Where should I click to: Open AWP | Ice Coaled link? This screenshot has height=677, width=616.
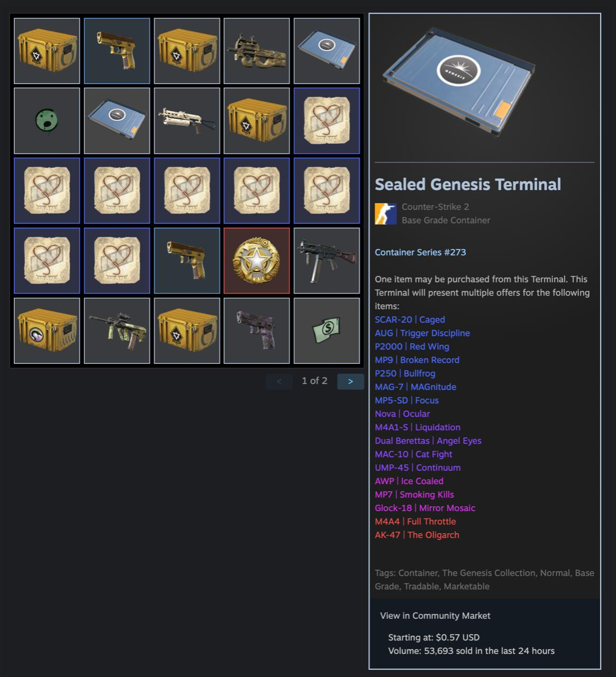click(409, 481)
